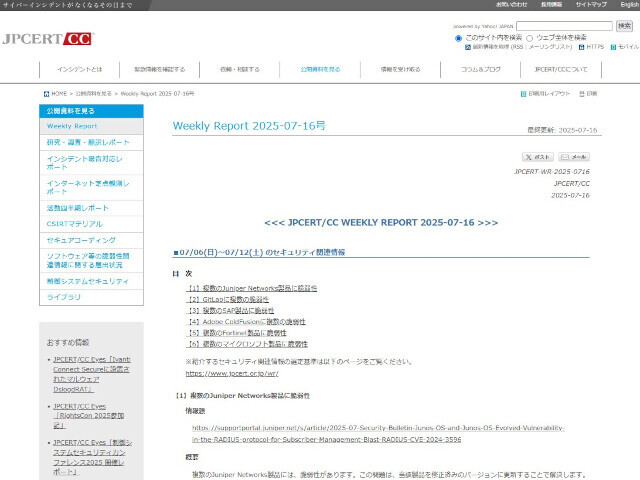The width and height of the screenshot is (640, 480).
Task: Select インシデント報告対応レポート in sidebar
Action: click(91, 163)
